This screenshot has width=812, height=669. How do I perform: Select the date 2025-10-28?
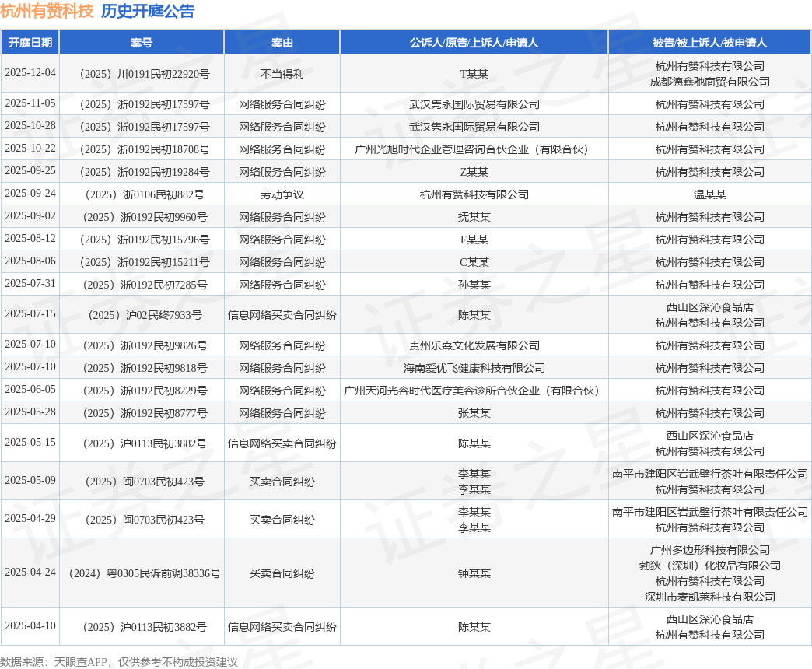pos(30,125)
